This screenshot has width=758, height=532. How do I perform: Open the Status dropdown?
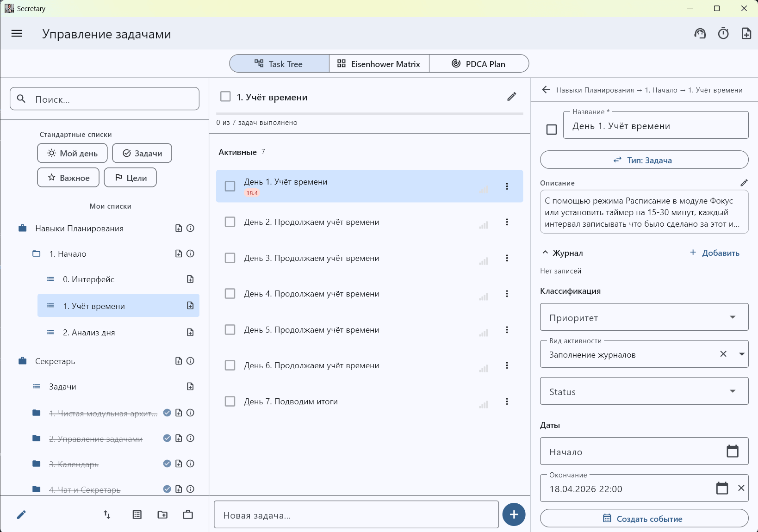tap(644, 391)
